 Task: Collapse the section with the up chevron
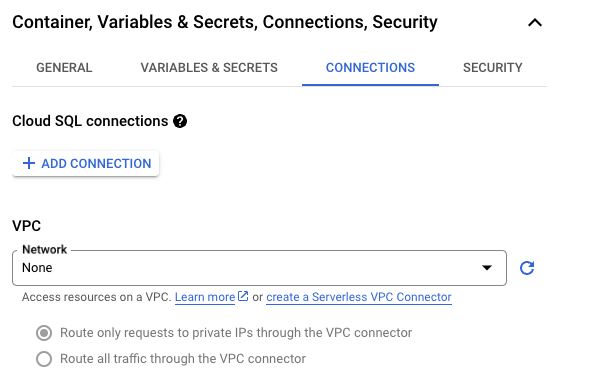(x=535, y=23)
